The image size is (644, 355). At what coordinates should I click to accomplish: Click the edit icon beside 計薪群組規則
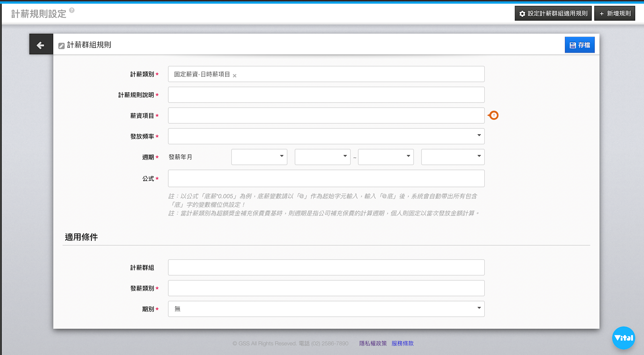click(x=61, y=46)
